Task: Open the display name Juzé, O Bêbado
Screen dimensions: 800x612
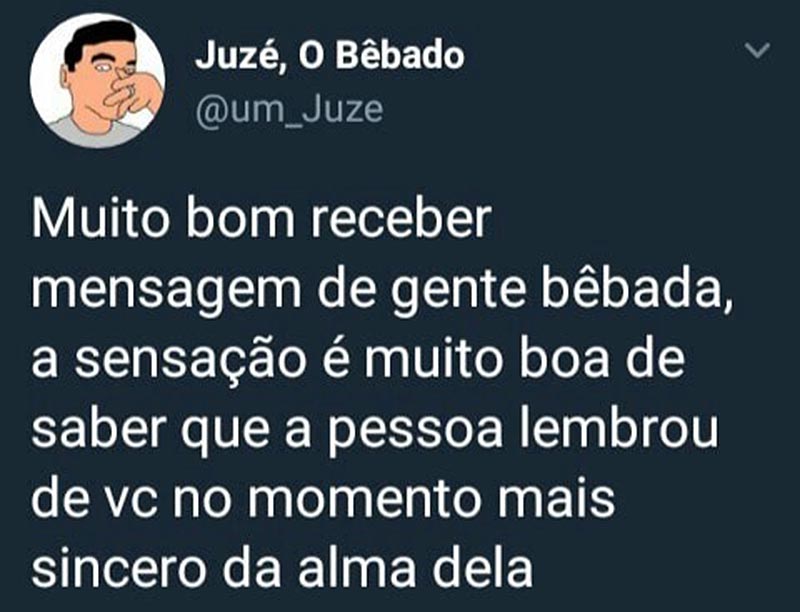Action: 330,56
